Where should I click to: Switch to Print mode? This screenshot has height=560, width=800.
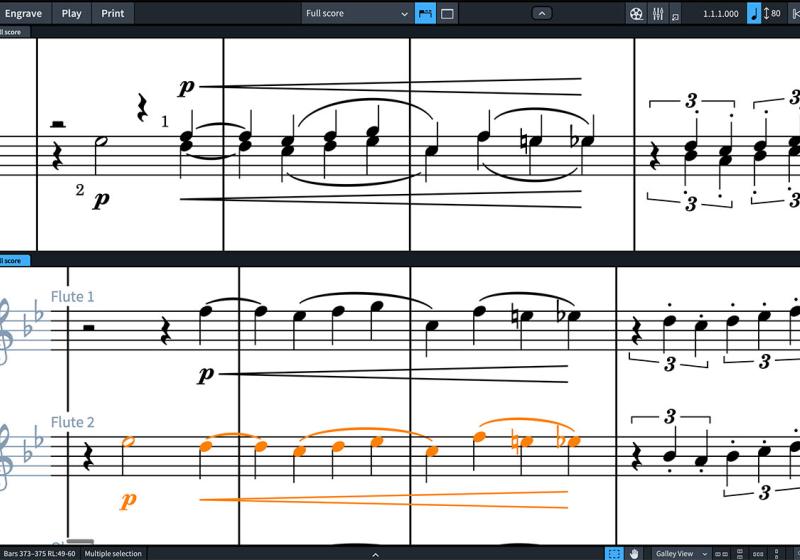click(113, 13)
